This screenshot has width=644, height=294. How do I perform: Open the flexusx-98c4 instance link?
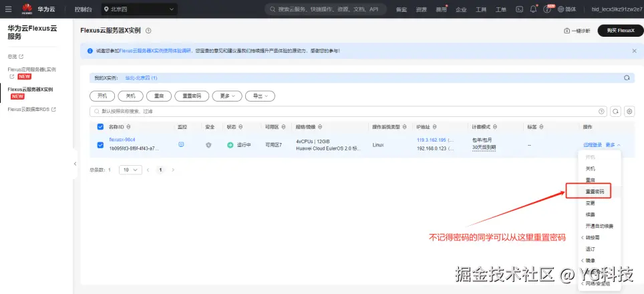122,140
